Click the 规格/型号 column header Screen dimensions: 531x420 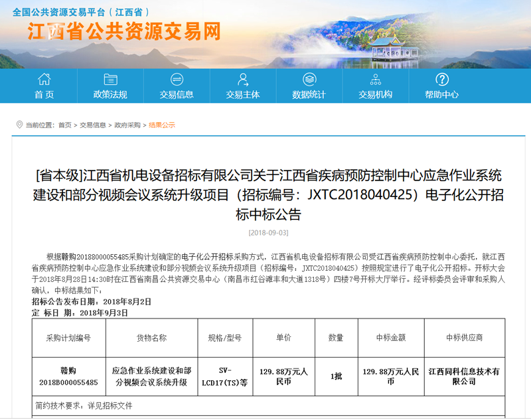tap(225, 338)
